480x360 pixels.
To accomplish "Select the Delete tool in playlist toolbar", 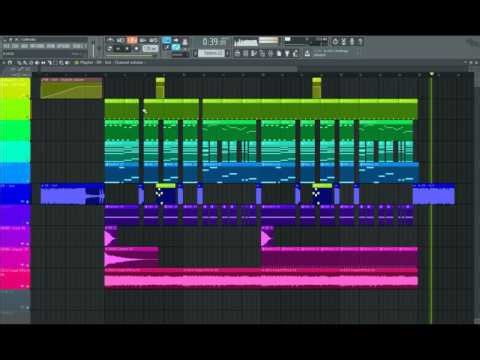I will pos(31,63).
